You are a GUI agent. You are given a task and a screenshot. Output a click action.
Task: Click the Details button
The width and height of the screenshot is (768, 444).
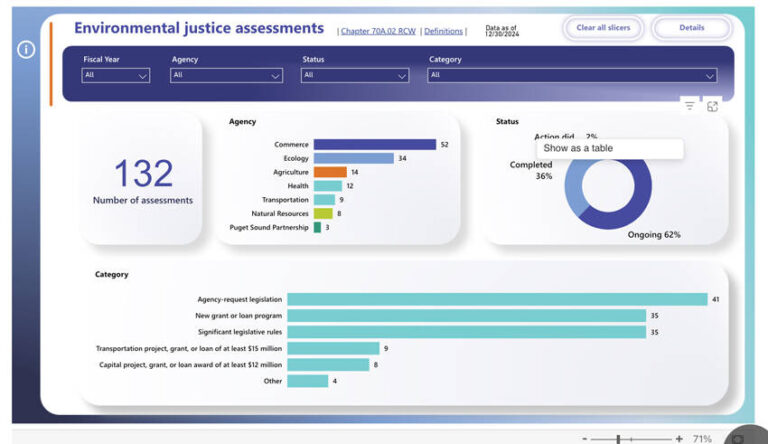click(x=692, y=28)
